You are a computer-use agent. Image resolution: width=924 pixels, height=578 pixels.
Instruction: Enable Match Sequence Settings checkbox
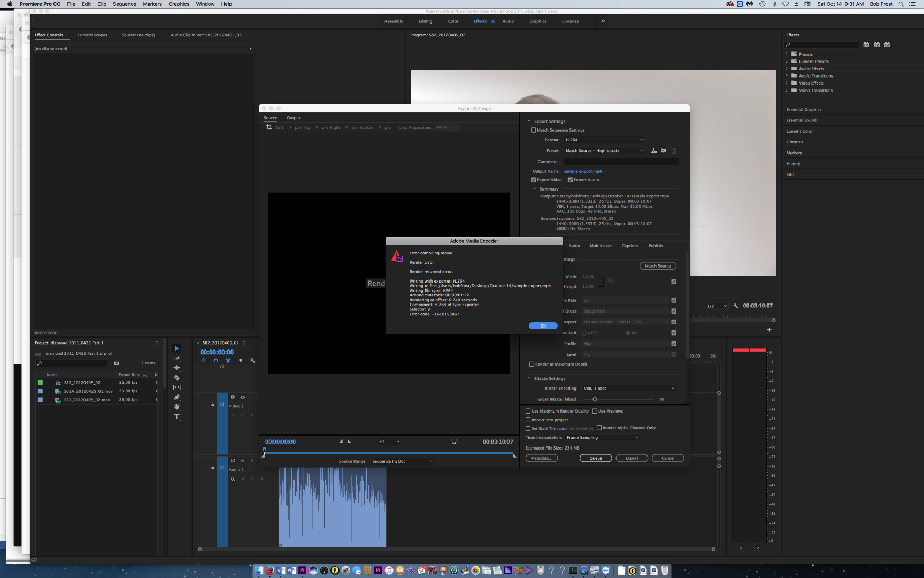(533, 130)
